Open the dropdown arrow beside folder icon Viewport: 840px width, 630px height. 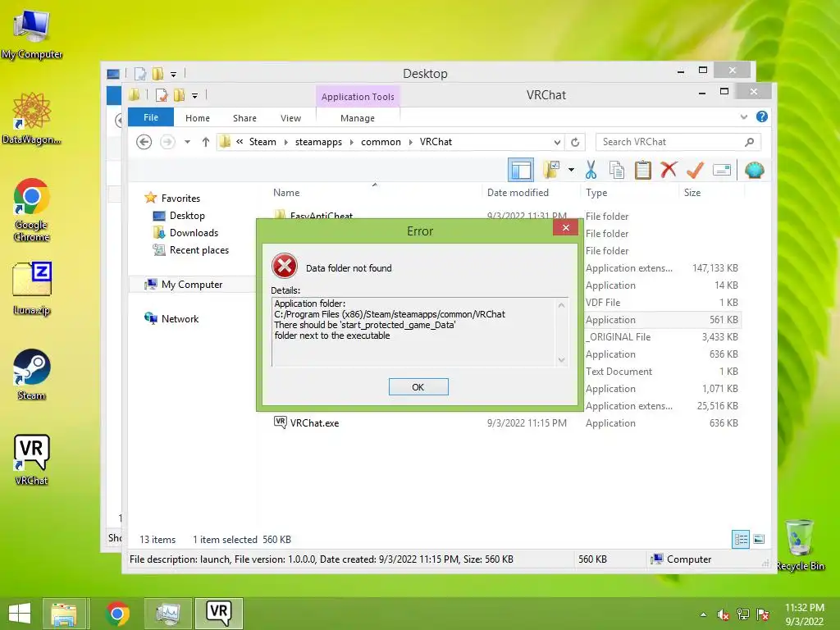(x=571, y=171)
